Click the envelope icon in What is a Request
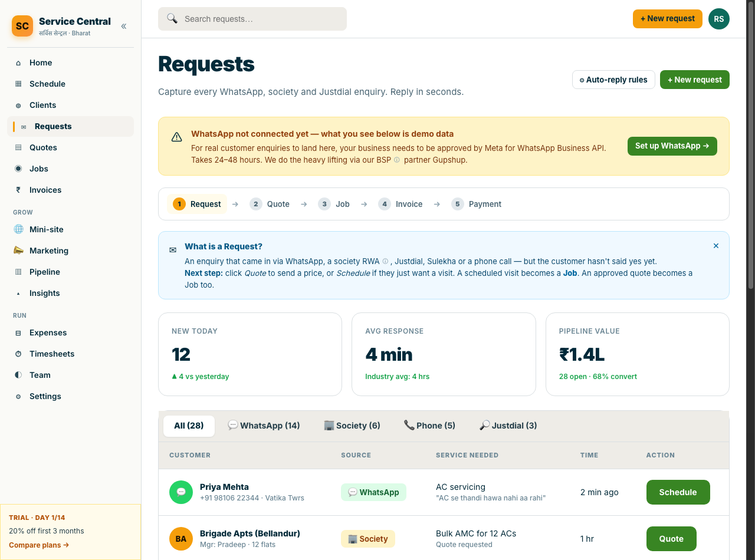 pos(173,250)
